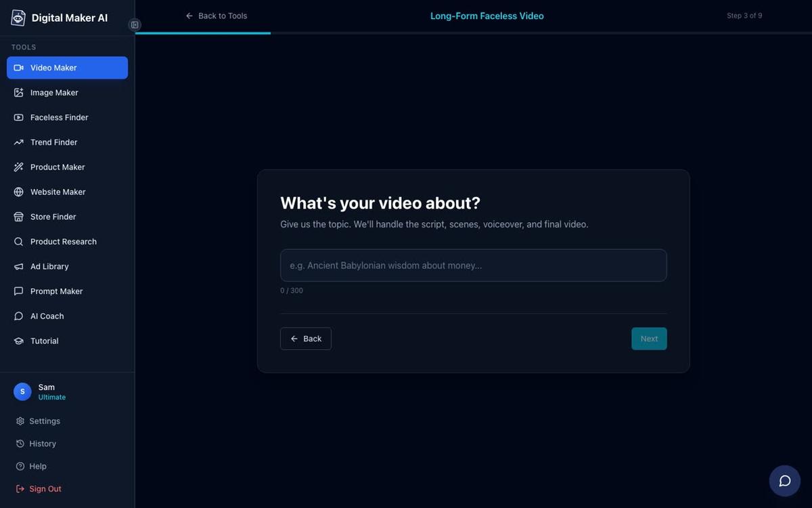The width and height of the screenshot is (812, 508).
Task: Click the Website Maker globe icon
Action: [x=18, y=192]
